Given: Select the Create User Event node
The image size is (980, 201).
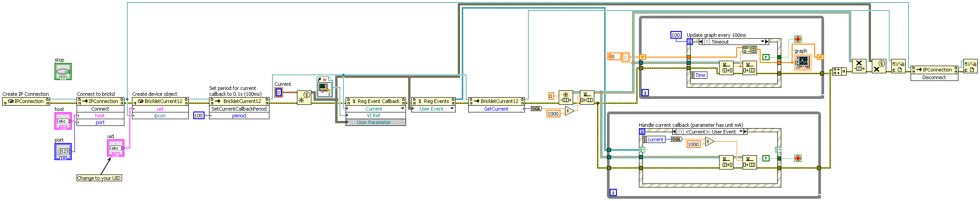Looking at the screenshot, I should [304, 98].
